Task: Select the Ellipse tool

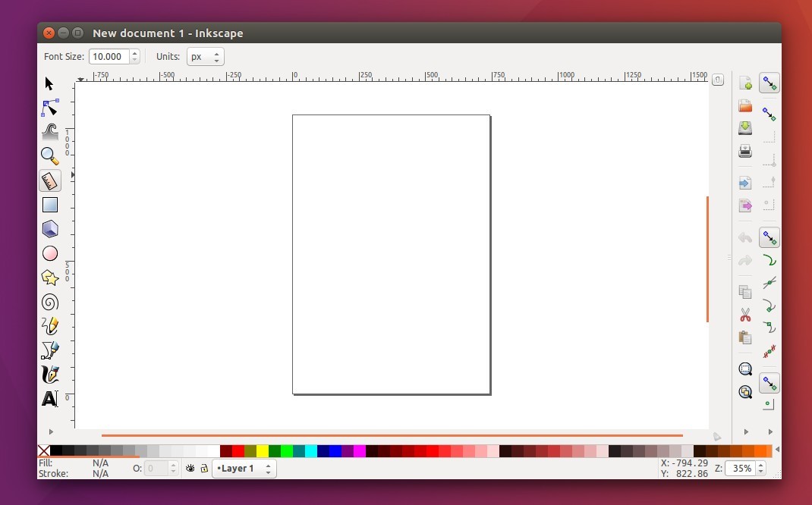Action: [49, 253]
